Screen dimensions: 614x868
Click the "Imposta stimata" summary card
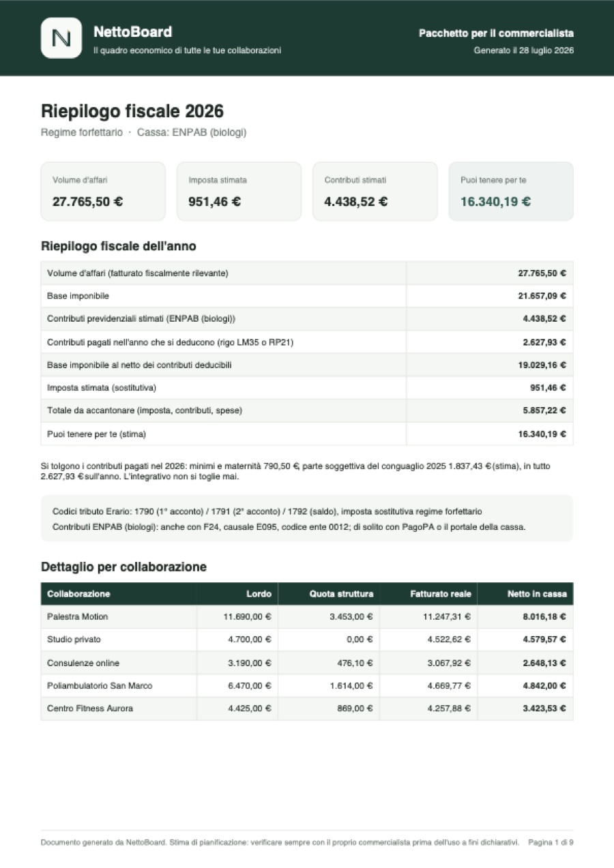(x=239, y=191)
